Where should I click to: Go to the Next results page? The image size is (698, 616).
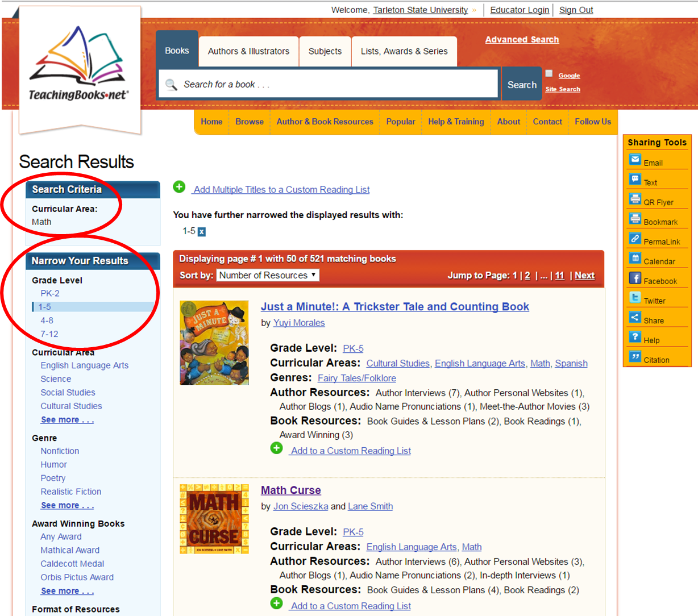pyautogui.click(x=585, y=276)
